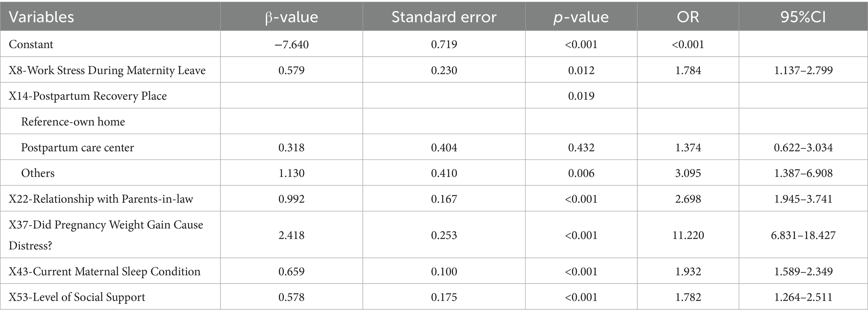
Task: Click the 1.387–6.908 confidence interval cell
Action: click(803, 173)
